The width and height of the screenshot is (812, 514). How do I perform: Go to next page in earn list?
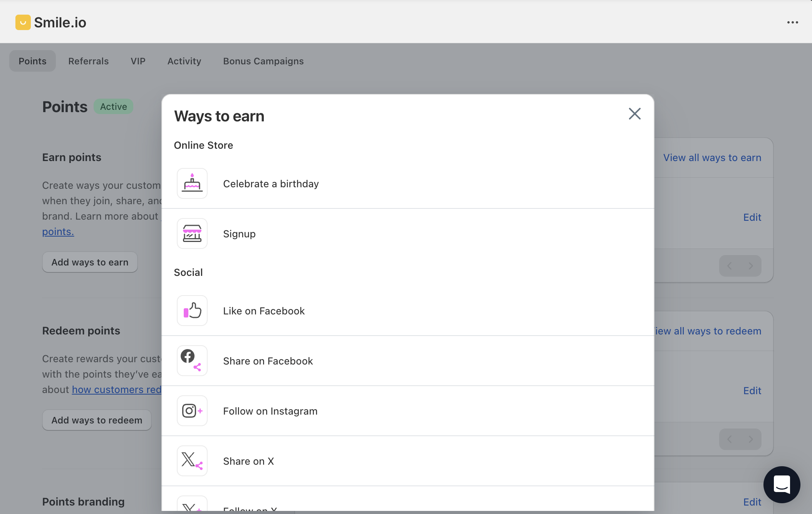pos(750,266)
